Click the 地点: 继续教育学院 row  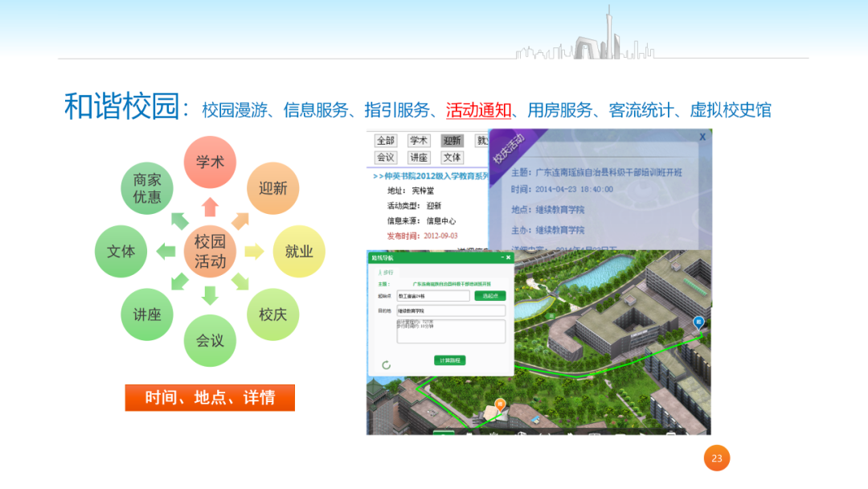[547, 210]
